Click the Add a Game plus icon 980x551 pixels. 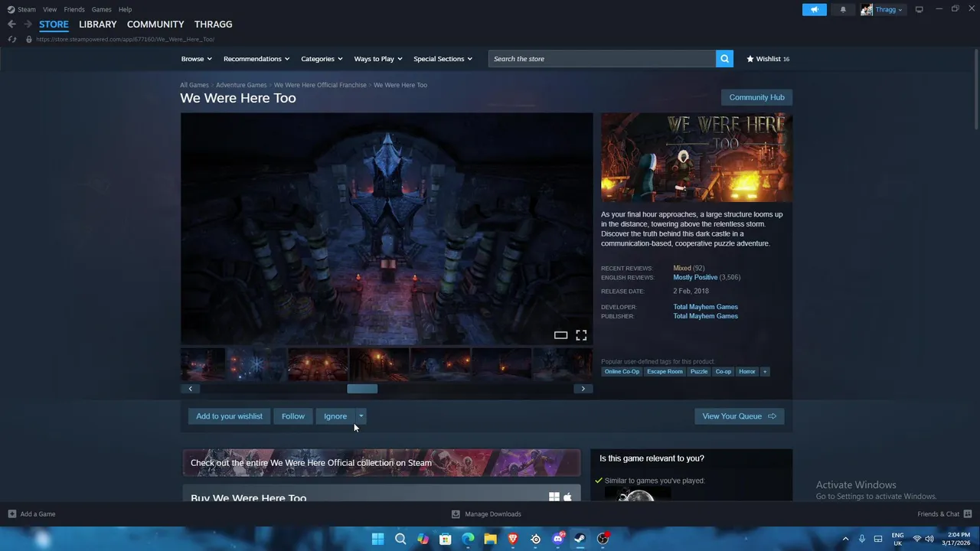pyautogui.click(x=12, y=514)
